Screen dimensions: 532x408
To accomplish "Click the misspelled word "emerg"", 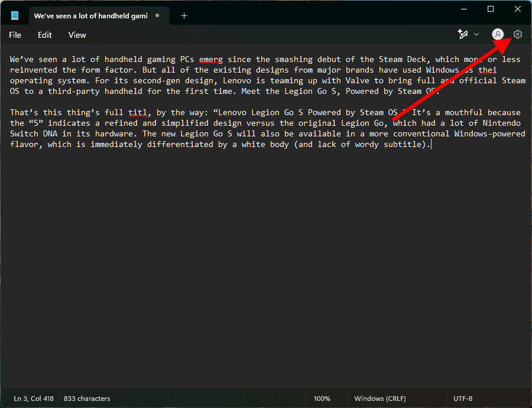I will [211, 59].
